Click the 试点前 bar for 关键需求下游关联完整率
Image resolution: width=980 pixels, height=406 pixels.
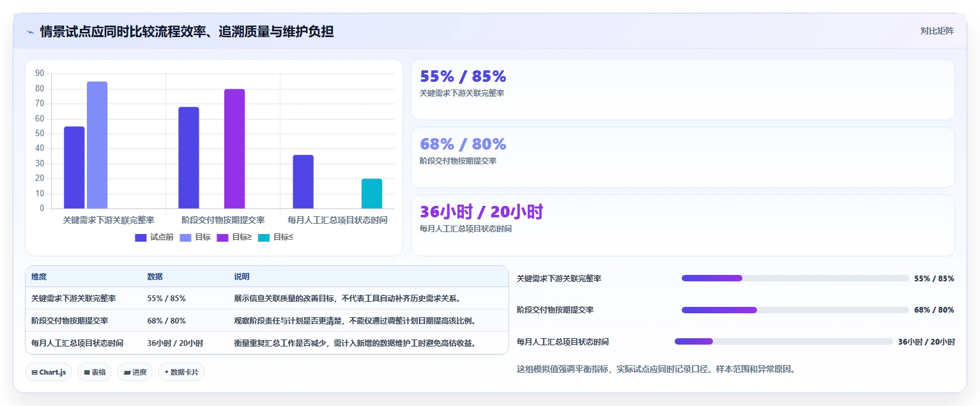tap(74, 168)
